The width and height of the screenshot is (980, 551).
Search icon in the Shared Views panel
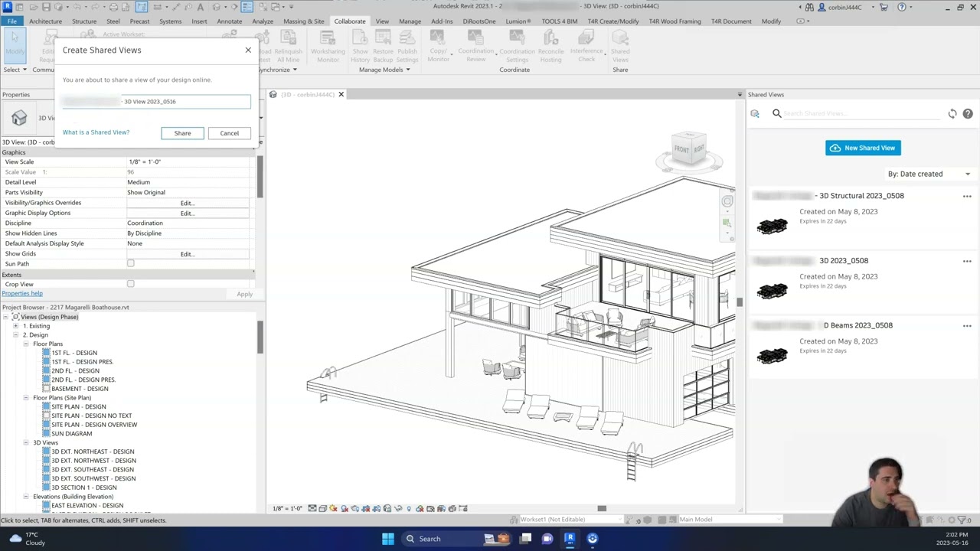coord(776,113)
